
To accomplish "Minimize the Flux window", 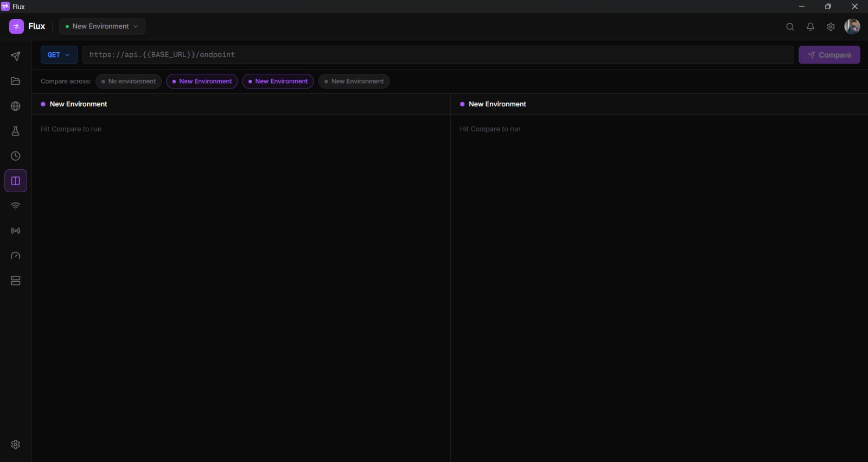I will [802, 7].
